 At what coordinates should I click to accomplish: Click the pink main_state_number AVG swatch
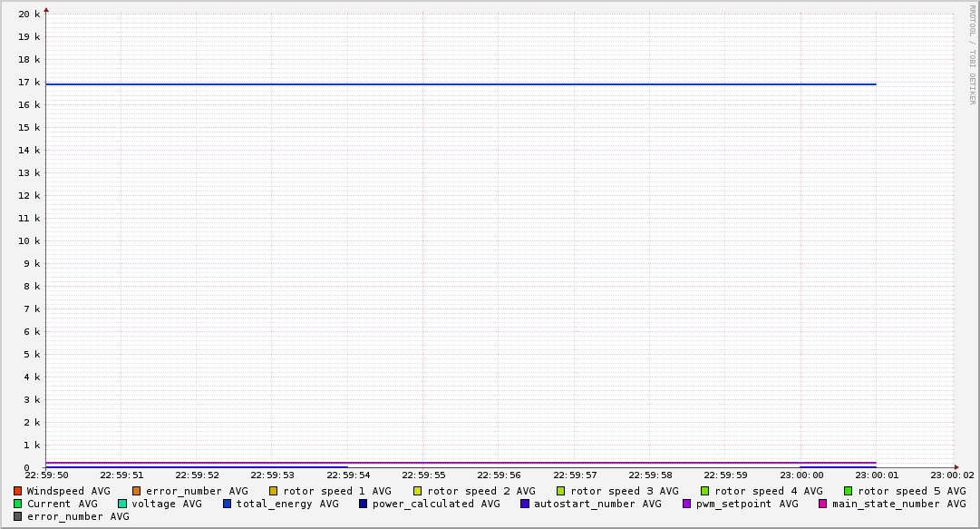point(823,504)
